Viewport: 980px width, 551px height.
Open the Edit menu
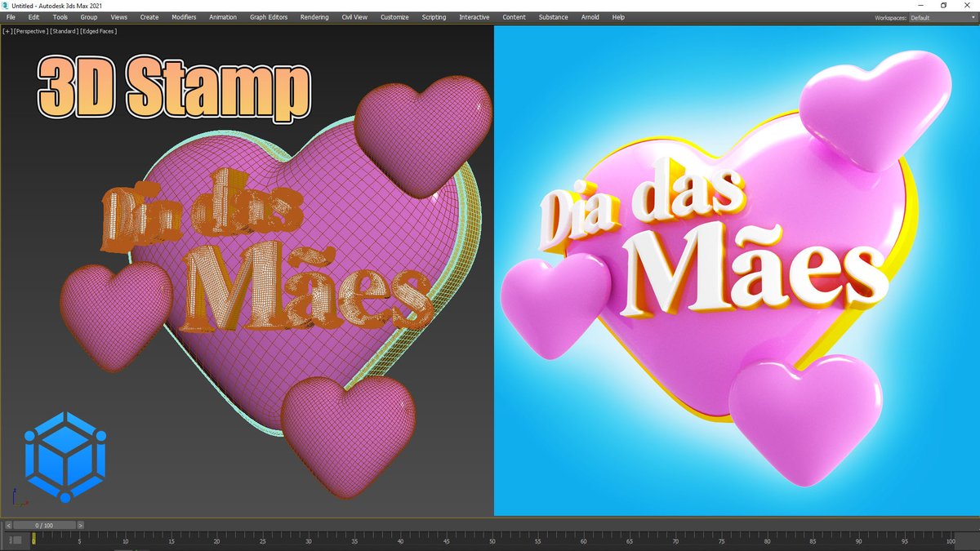[x=33, y=17]
